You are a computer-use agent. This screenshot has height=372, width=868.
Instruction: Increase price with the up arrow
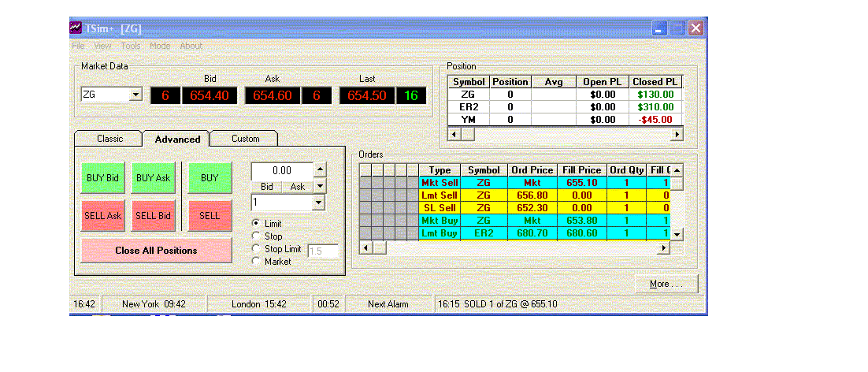pyautogui.click(x=321, y=169)
